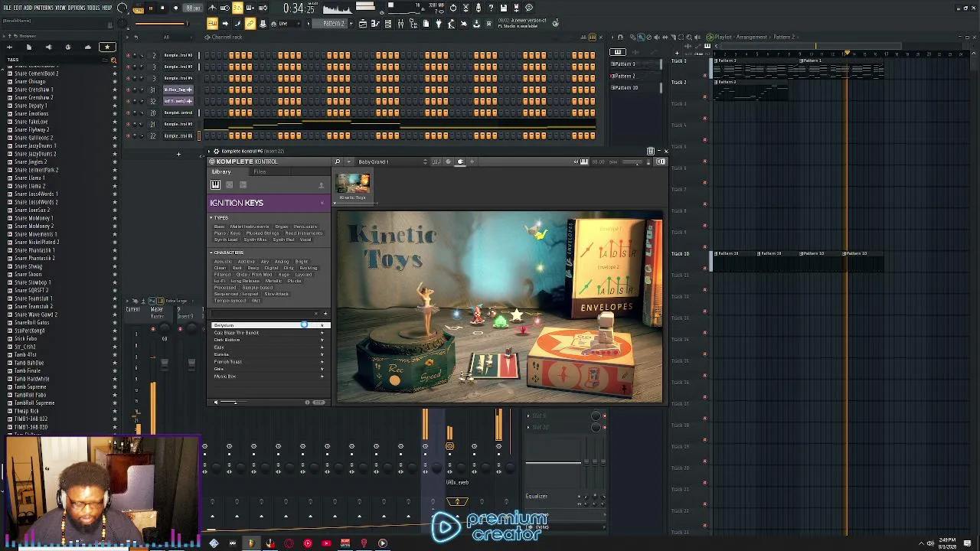Toggle the pattern/song mode switch
980x551 pixels.
point(138,8)
